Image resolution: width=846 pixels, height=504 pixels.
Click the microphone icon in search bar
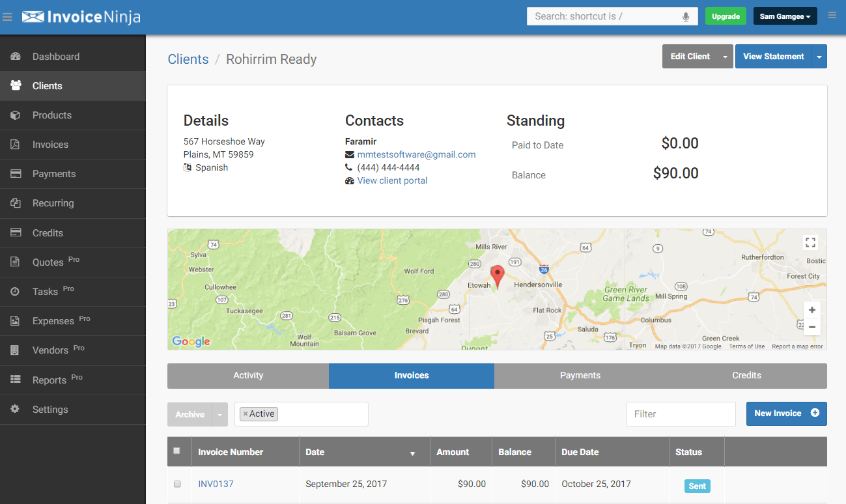tap(686, 17)
